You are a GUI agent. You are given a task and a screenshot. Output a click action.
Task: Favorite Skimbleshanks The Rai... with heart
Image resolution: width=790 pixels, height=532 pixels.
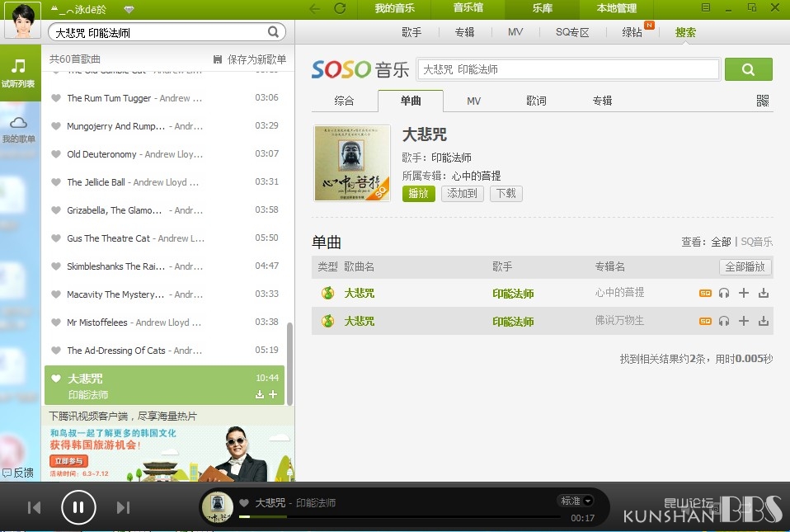[x=56, y=266]
